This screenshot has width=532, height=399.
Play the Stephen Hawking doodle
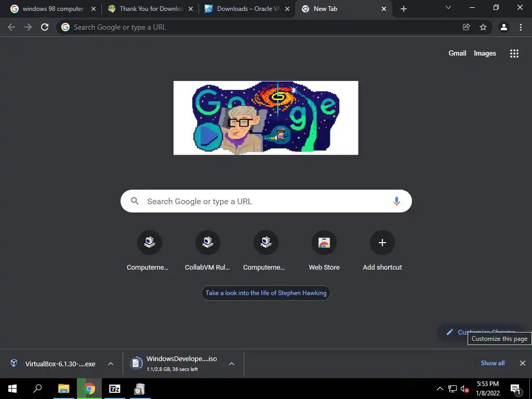click(208, 136)
